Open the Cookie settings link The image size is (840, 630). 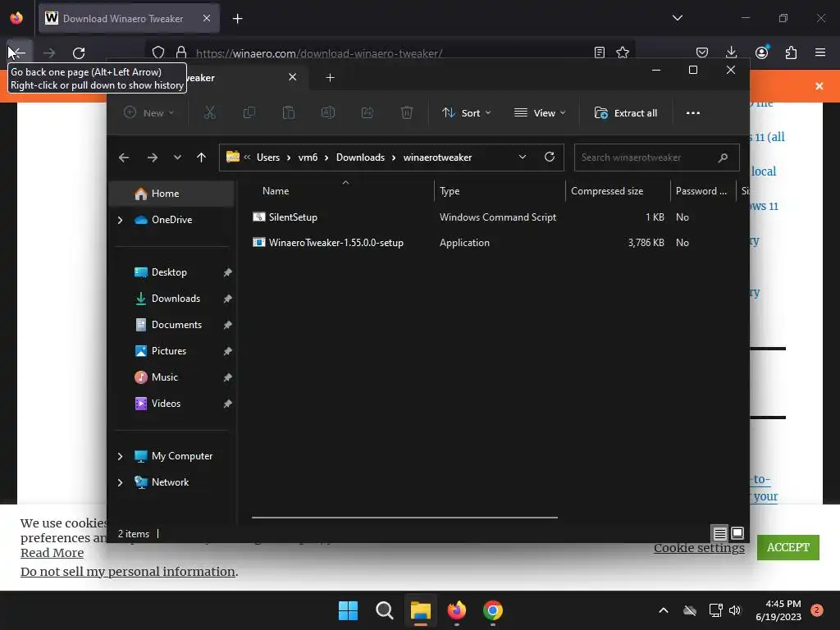point(699,547)
